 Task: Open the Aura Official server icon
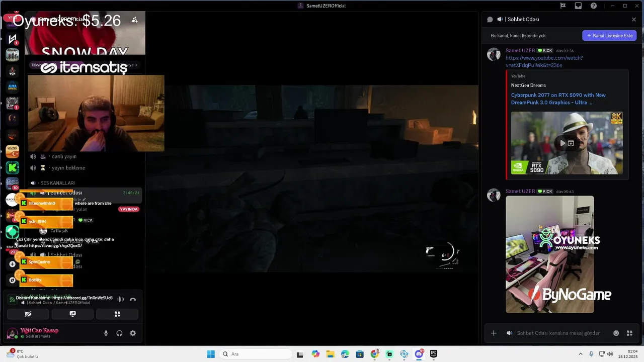(12, 87)
